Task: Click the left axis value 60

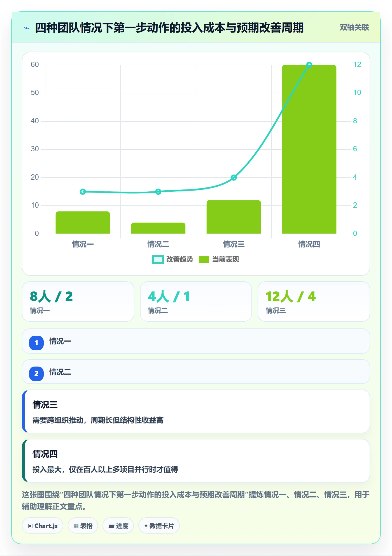Action: [35, 65]
